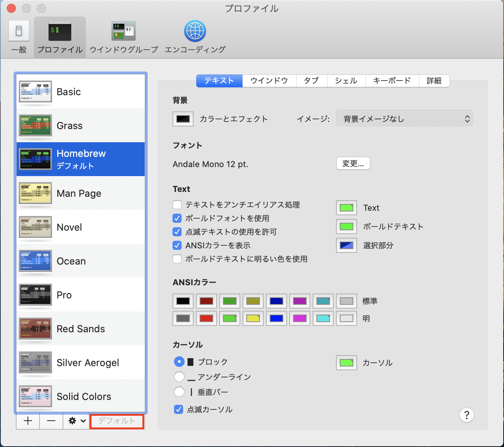The height and width of the screenshot is (447, 504).
Task: Open the カーソル color well
Action: tap(347, 363)
